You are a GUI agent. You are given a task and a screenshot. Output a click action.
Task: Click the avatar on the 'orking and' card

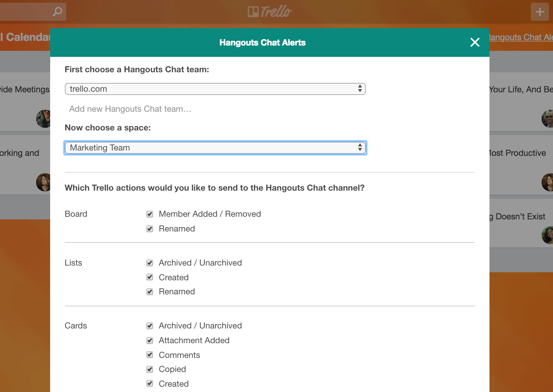[x=43, y=182]
